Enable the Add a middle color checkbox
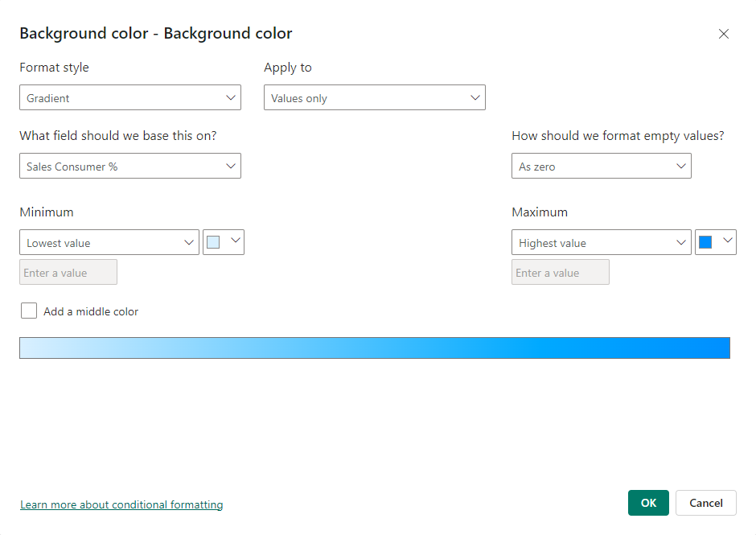Viewport: 756px width, 535px height. tap(29, 311)
